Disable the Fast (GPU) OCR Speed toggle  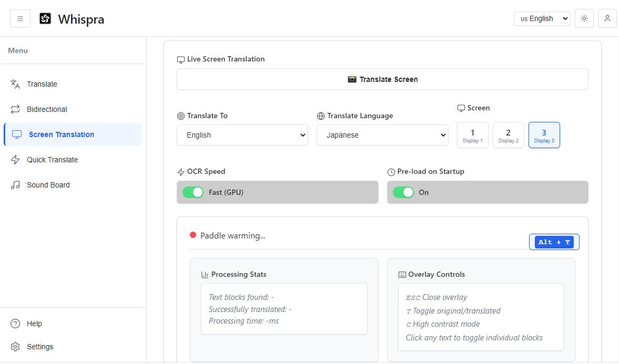point(193,192)
